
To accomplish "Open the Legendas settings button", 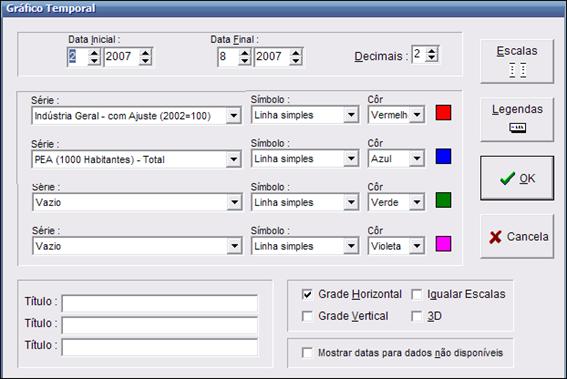I will (x=517, y=119).
